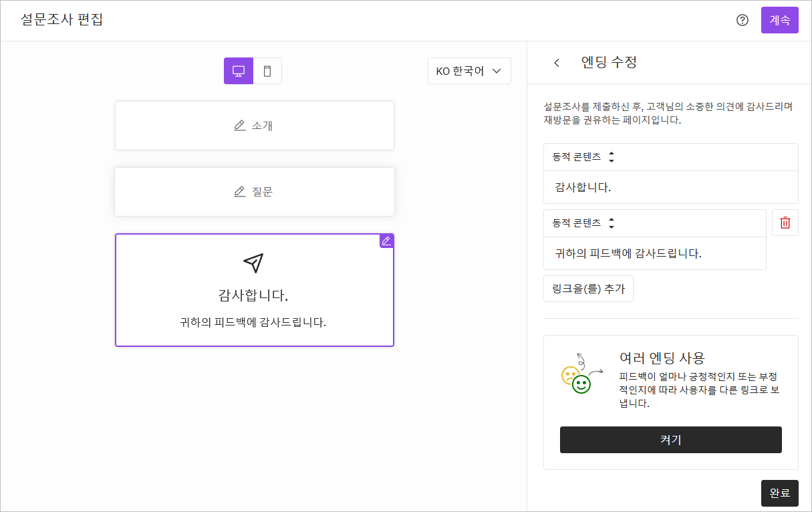Screen dimensions: 812x512
Task: Switch to desktop preview mode
Action: coord(239,71)
